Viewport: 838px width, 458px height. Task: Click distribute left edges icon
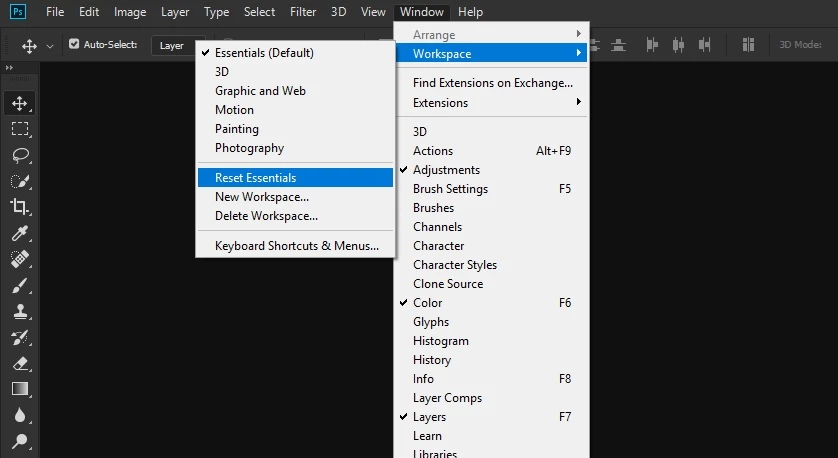pos(652,45)
